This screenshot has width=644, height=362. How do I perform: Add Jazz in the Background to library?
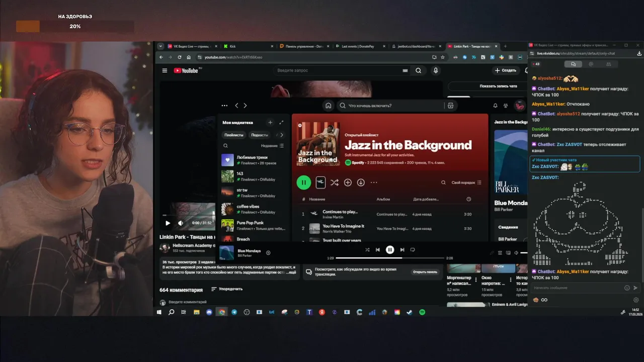tap(348, 183)
